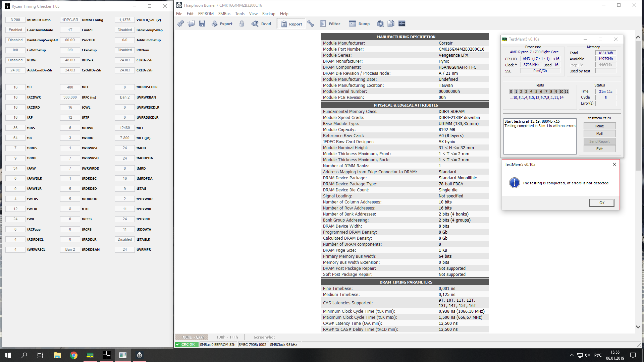Click the Exit button in TestMem5
Viewport: 644px width, 362px height.
click(x=599, y=149)
